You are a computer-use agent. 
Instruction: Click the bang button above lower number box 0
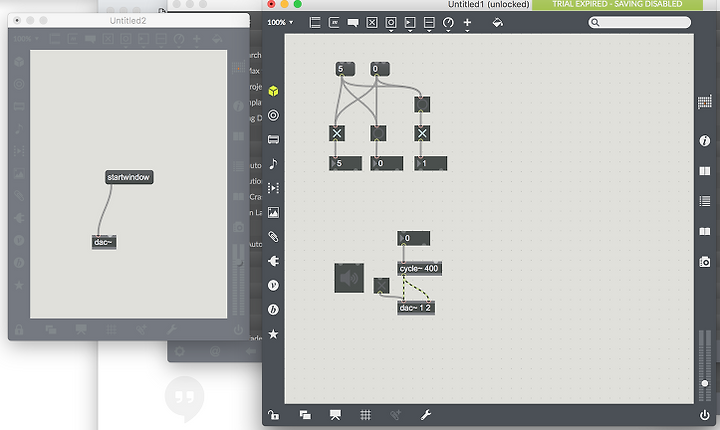pyautogui.click(x=378, y=133)
